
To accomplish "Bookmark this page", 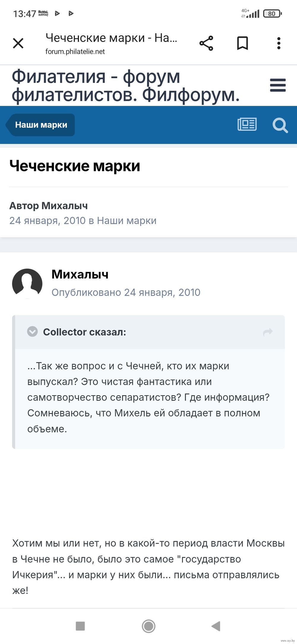I will pyautogui.click(x=242, y=43).
